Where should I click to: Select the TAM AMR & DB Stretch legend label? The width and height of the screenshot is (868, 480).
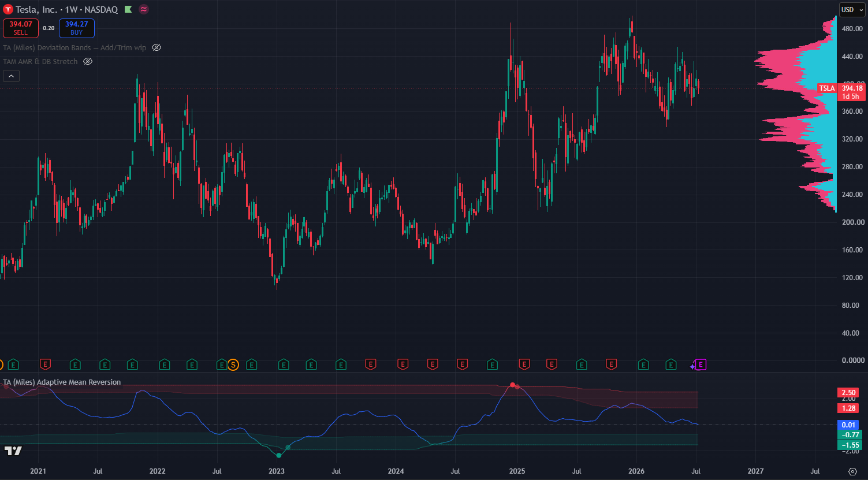(x=40, y=61)
